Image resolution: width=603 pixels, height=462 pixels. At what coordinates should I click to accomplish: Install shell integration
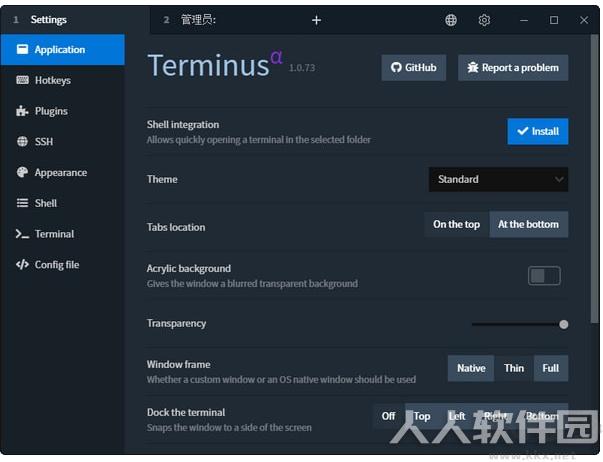click(x=538, y=132)
